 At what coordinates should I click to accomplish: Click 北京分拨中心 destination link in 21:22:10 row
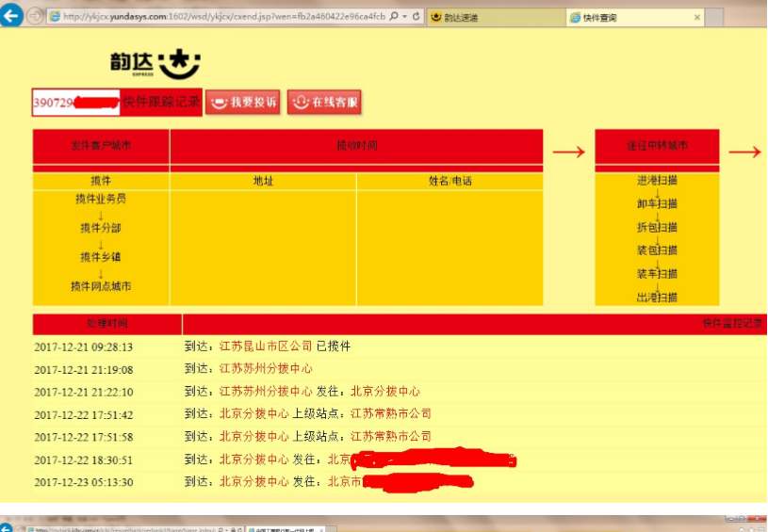point(385,392)
